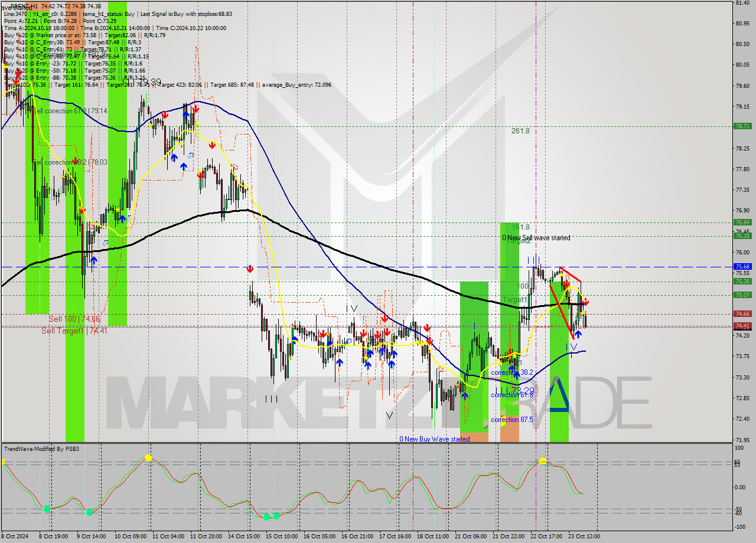The width and height of the screenshot is (756, 543).
Task: Click the yellow peak dot near 10 Oct on oscillator
Action: tap(148, 458)
